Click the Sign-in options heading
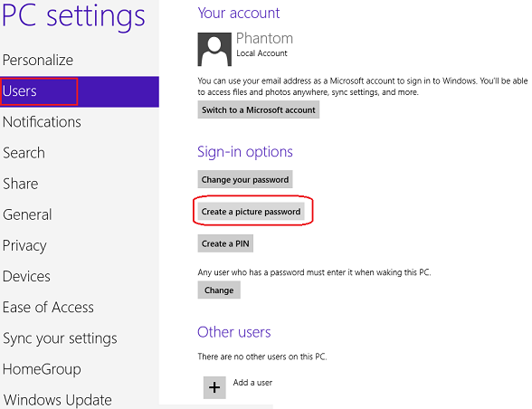 [245, 152]
